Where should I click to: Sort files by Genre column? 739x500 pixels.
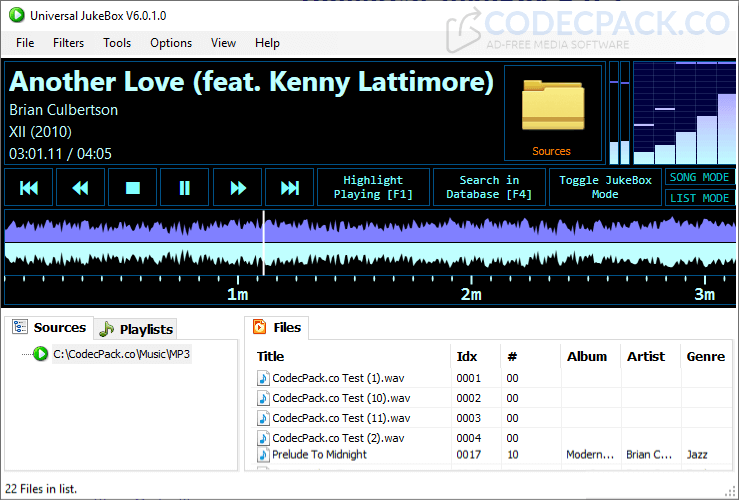click(x=706, y=356)
